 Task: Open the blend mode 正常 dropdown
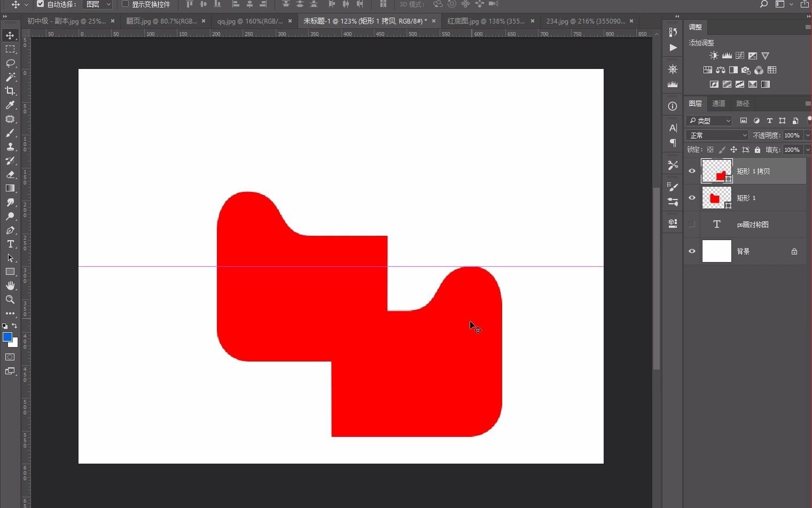(718, 135)
